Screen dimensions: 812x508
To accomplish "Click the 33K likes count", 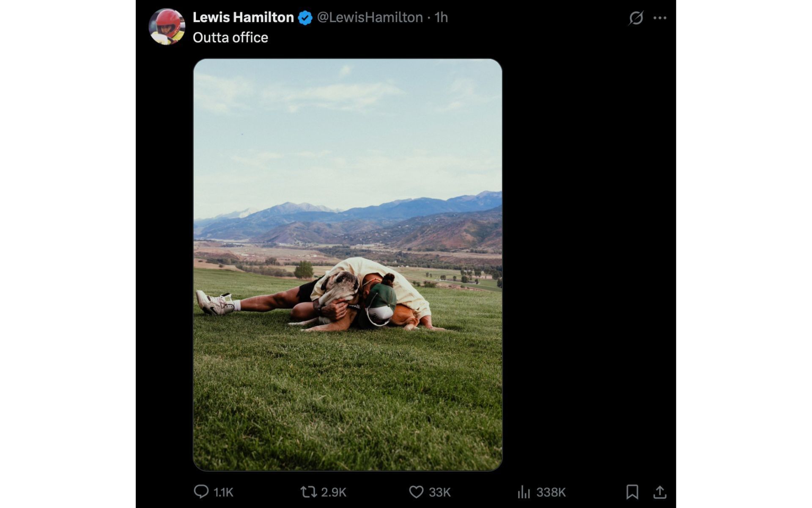I will [440, 492].
